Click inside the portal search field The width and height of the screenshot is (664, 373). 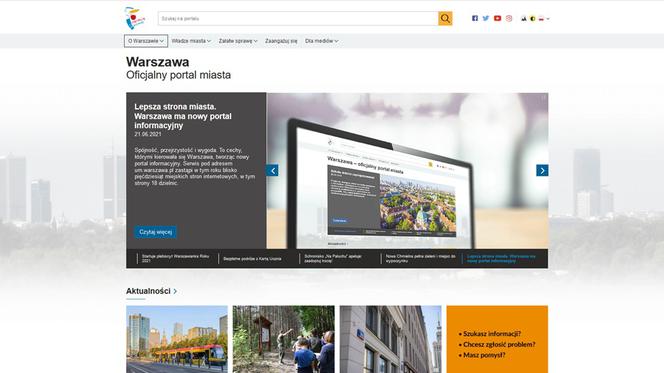click(298, 19)
